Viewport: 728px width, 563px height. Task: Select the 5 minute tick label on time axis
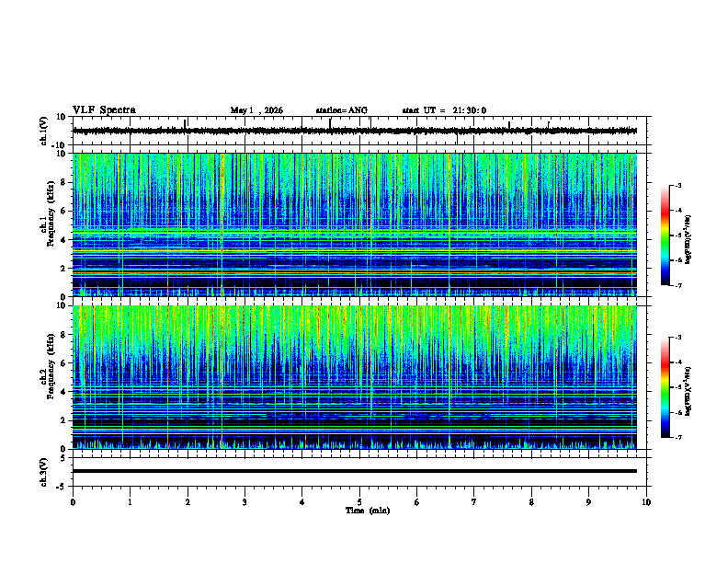(359, 502)
